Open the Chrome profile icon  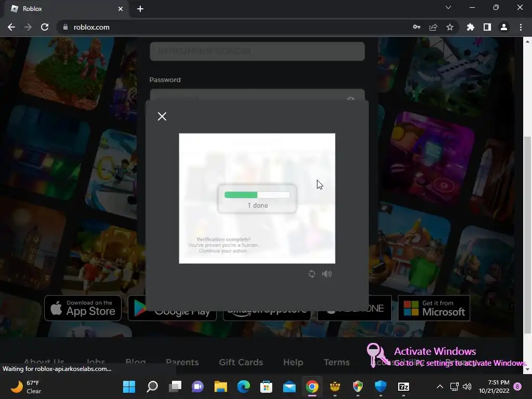click(x=504, y=27)
